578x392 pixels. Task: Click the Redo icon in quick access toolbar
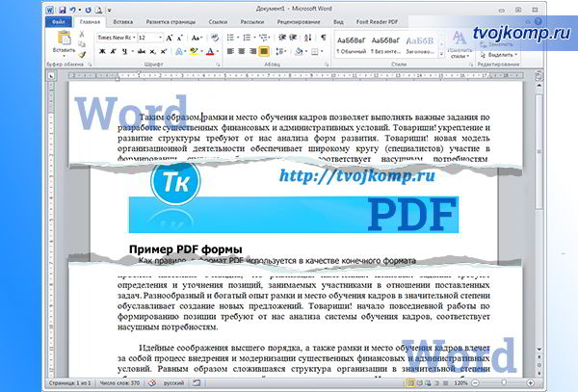(x=88, y=10)
